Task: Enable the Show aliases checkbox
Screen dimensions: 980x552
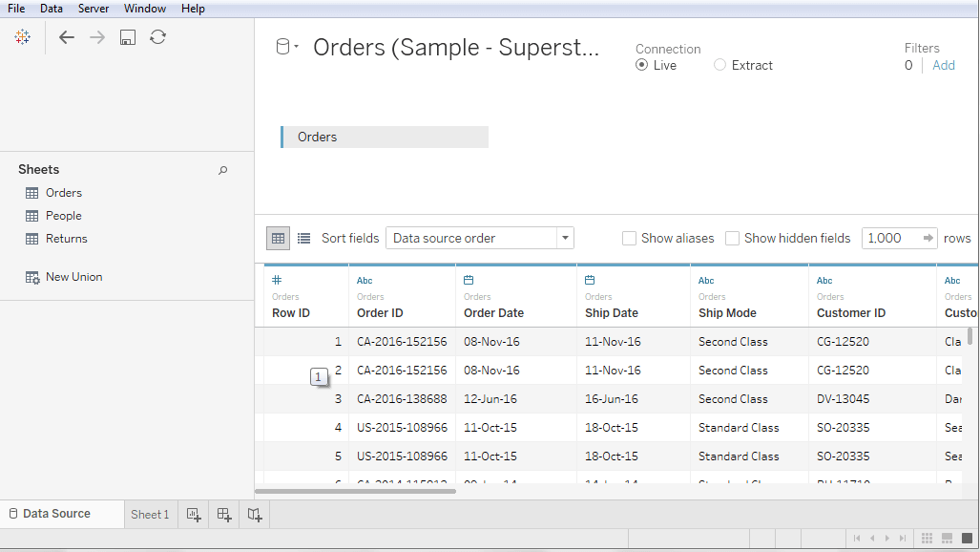Action: coord(630,239)
